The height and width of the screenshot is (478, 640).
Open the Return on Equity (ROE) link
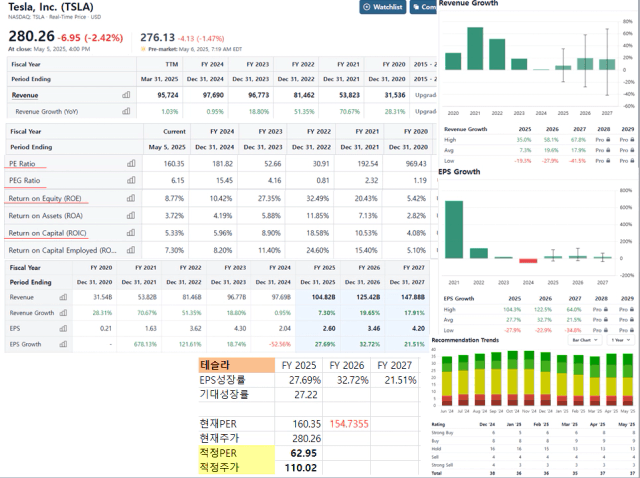pyautogui.click(x=45, y=198)
